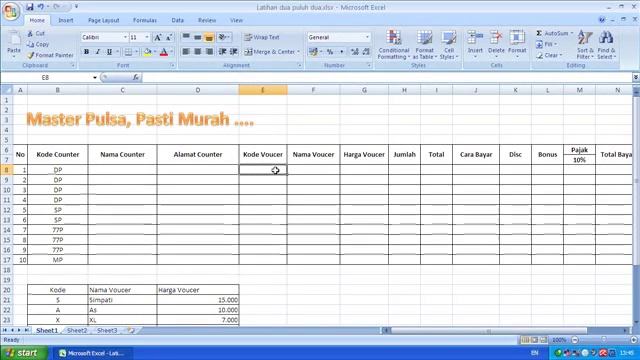Click the Name Box showing E8
Viewport: 640px width, 360px height.
[46, 78]
